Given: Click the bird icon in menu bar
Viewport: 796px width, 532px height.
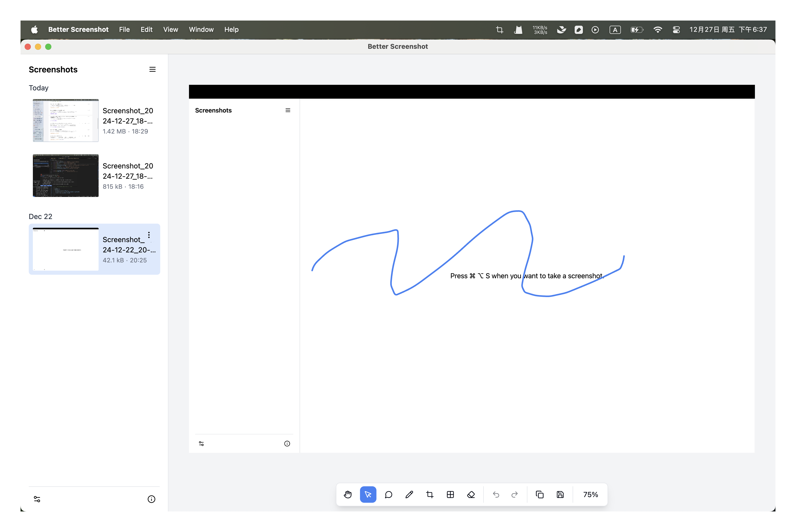Looking at the screenshot, I should [x=561, y=30].
